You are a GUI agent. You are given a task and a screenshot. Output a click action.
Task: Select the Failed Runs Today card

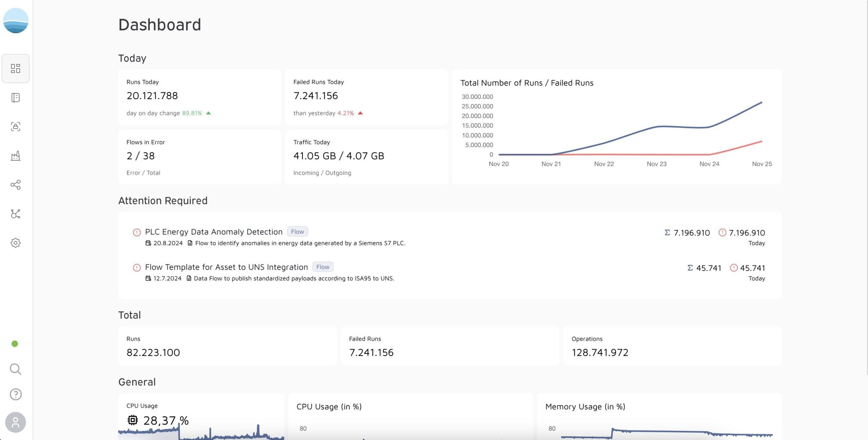(x=366, y=97)
